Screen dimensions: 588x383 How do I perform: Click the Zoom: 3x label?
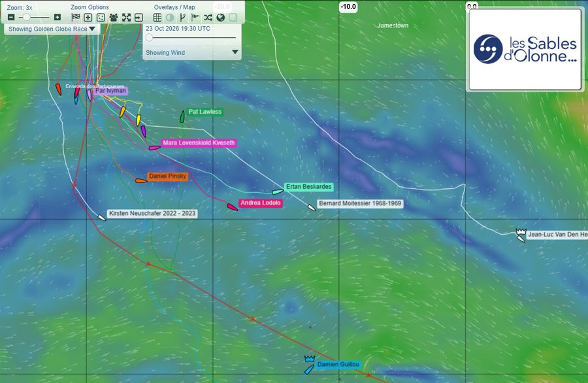(20, 7)
